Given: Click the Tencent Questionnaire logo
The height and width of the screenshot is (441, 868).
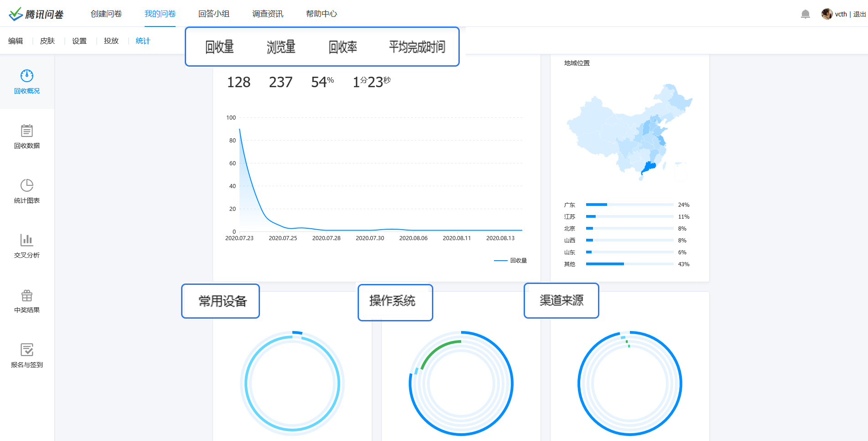Looking at the screenshot, I should pyautogui.click(x=36, y=14).
